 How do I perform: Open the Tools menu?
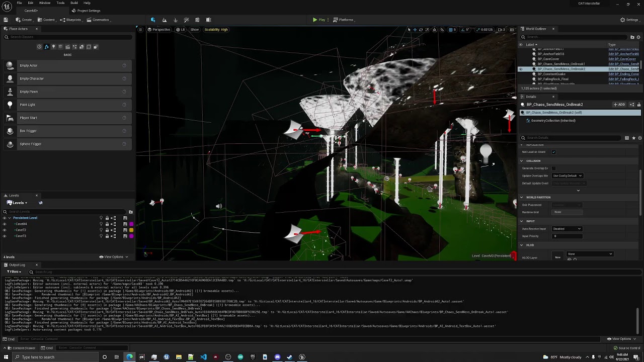point(60,3)
